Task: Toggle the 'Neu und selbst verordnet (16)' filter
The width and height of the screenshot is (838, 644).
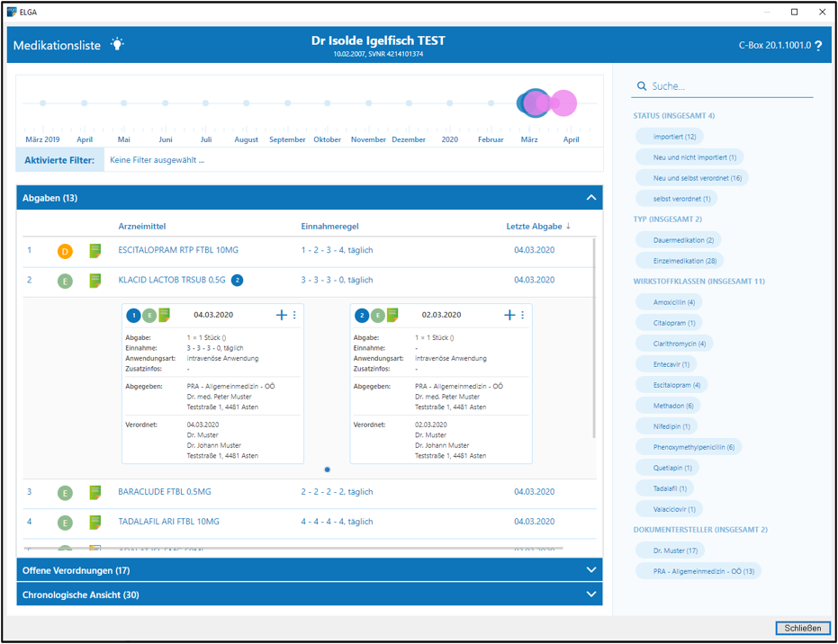Action: 692,178
